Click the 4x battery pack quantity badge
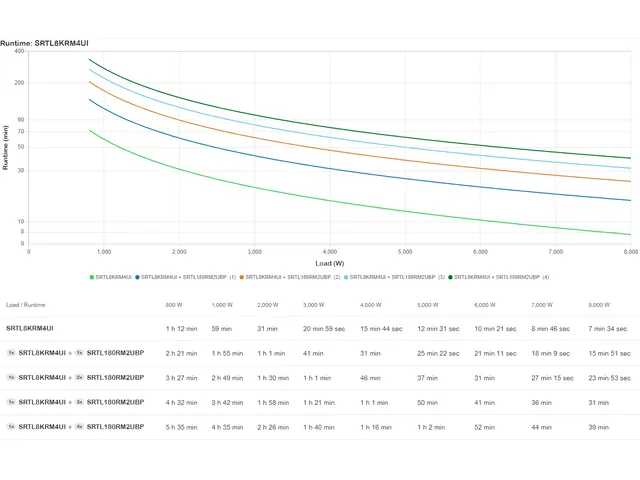Image resolution: width=640 pixels, height=480 pixels. 79,427
